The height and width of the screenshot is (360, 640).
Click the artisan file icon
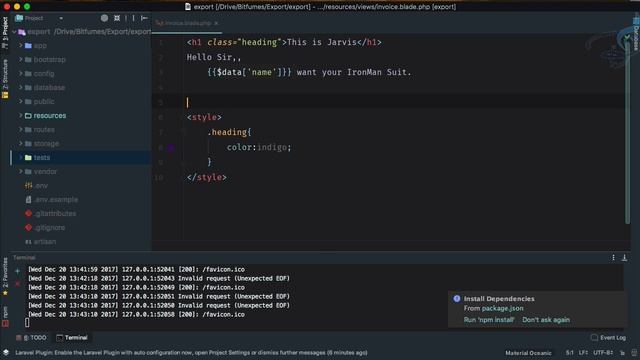point(28,242)
